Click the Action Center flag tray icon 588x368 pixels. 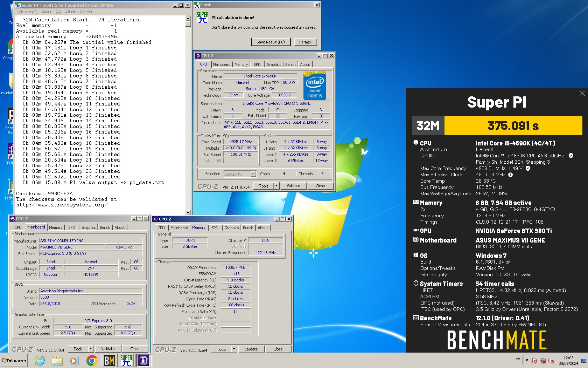(534, 361)
